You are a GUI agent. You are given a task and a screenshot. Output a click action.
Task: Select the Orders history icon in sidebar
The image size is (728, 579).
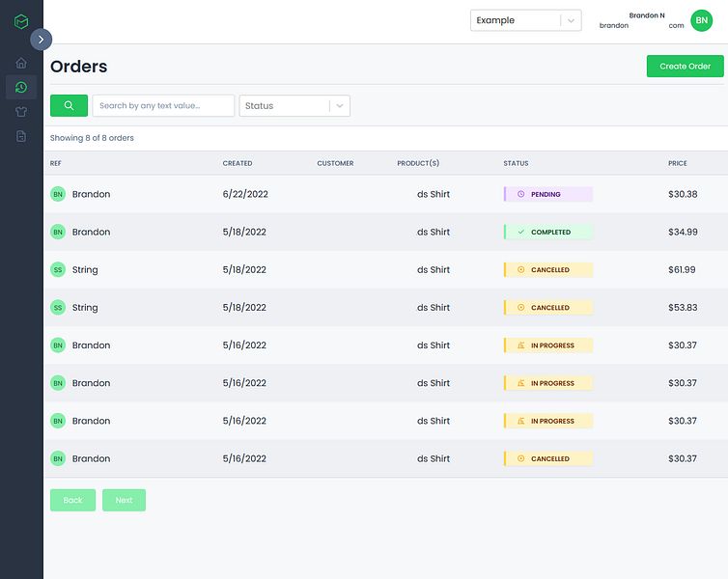[x=21, y=87]
